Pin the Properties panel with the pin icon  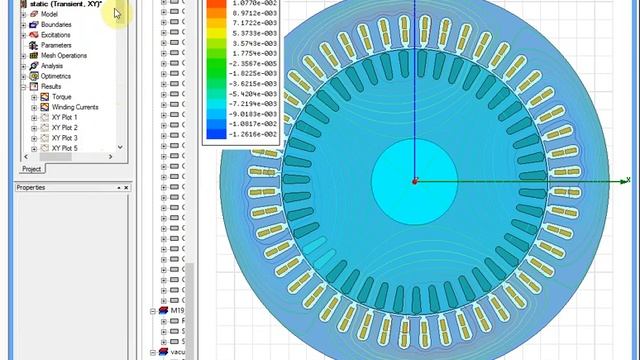(x=119, y=188)
